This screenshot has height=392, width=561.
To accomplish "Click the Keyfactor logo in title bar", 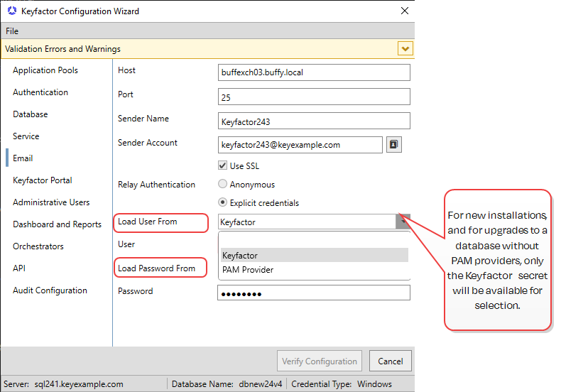I will [x=11, y=11].
